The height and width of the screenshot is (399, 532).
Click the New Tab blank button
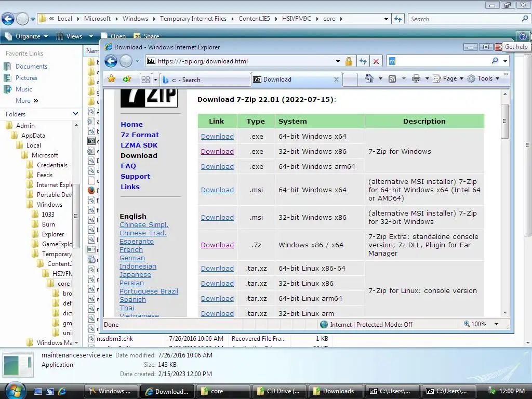(350, 79)
